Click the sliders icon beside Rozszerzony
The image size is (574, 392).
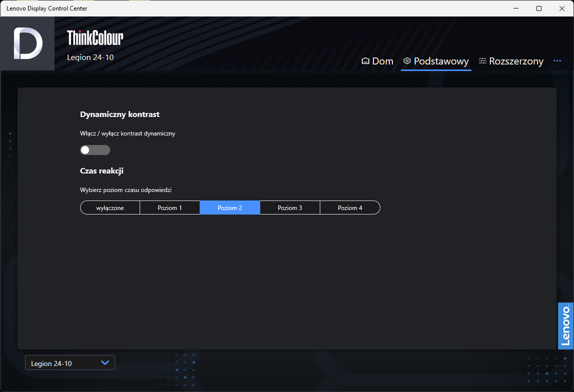point(482,61)
